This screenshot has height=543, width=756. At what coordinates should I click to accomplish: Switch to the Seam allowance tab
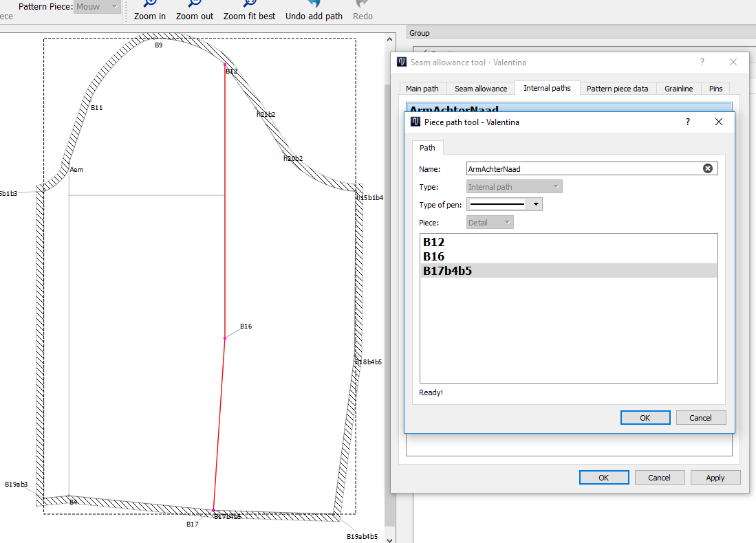pos(481,89)
